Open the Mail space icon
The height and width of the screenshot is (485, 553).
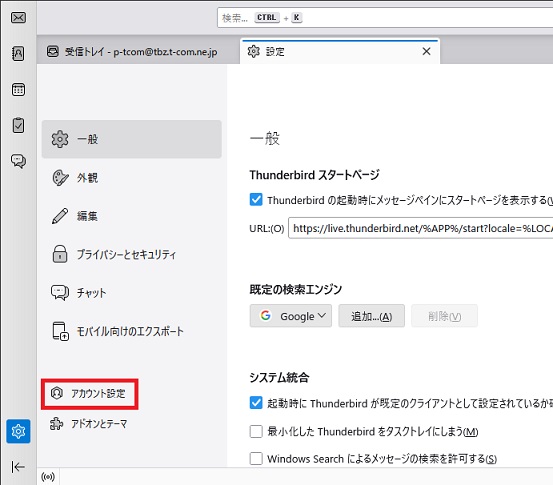[x=18, y=18]
